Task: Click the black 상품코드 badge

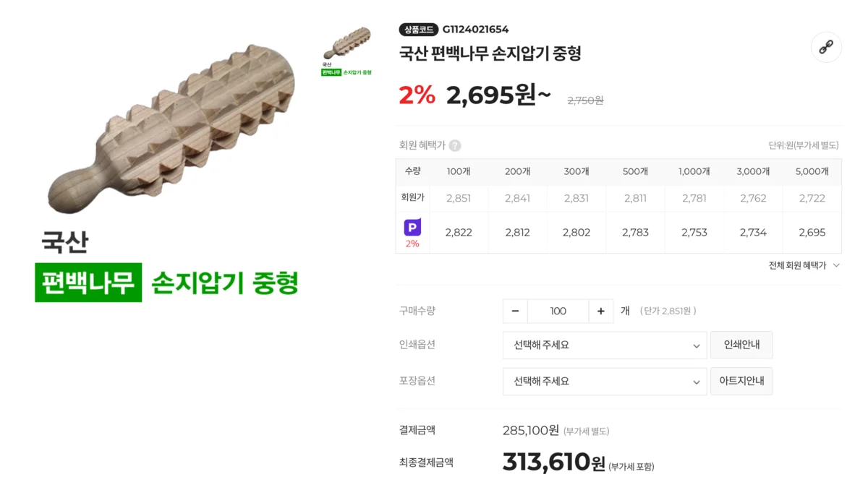Action: coord(420,30)
